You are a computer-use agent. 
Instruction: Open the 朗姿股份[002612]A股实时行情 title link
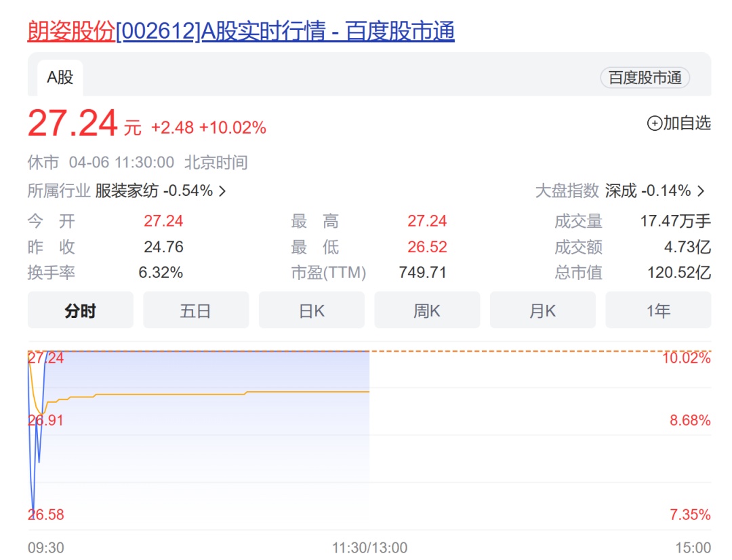tap(241, 31)
